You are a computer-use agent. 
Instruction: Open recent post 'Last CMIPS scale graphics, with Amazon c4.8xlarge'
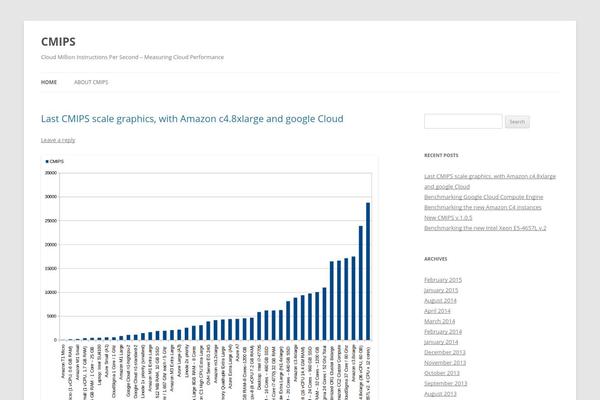[x=490, y=181]
